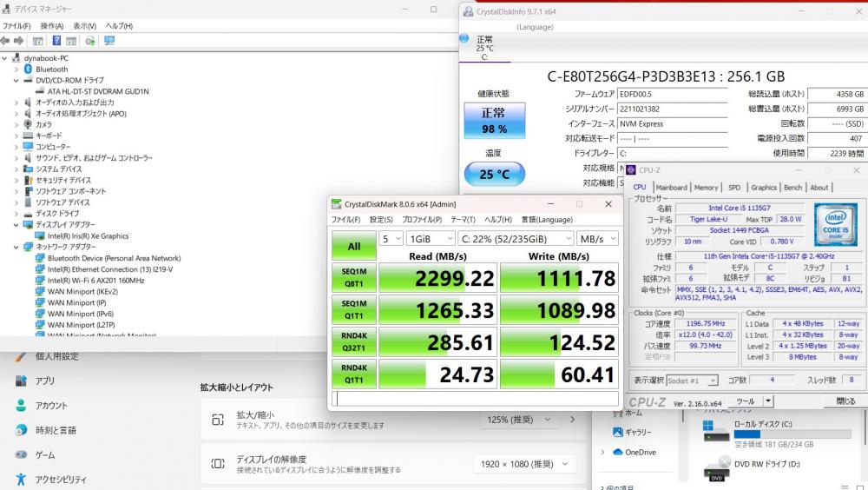This screenshot has height=490, width=868.
Task: Open the ツール dropdown arrow in CPU-Z
Action: [x=768, y=401]
